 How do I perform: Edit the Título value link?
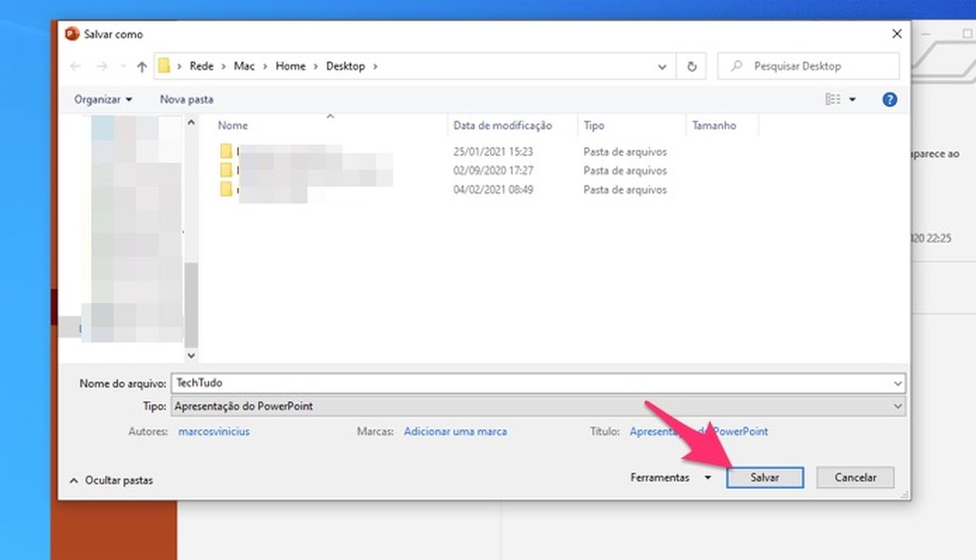click(698, 431)
